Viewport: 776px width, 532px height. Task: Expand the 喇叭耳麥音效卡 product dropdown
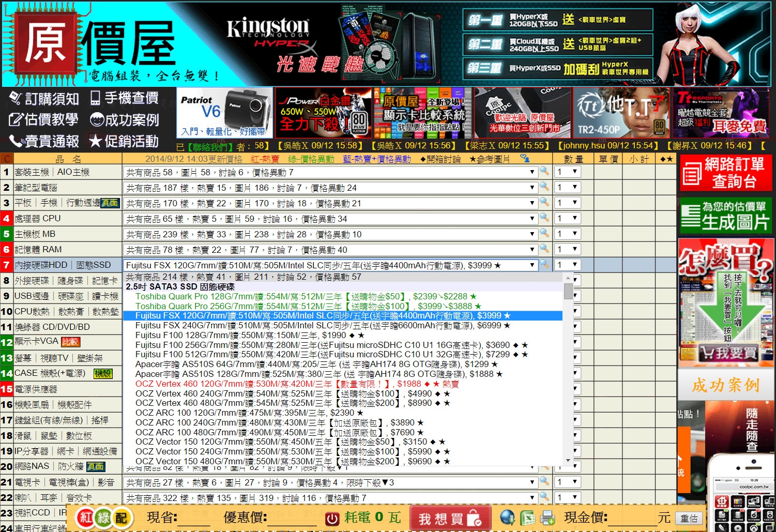coord(331,497)
